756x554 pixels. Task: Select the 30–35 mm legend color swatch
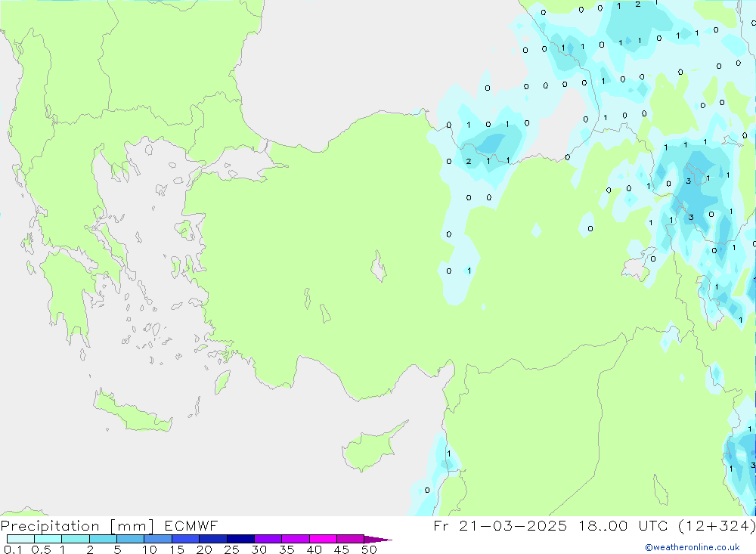point(268,539)
